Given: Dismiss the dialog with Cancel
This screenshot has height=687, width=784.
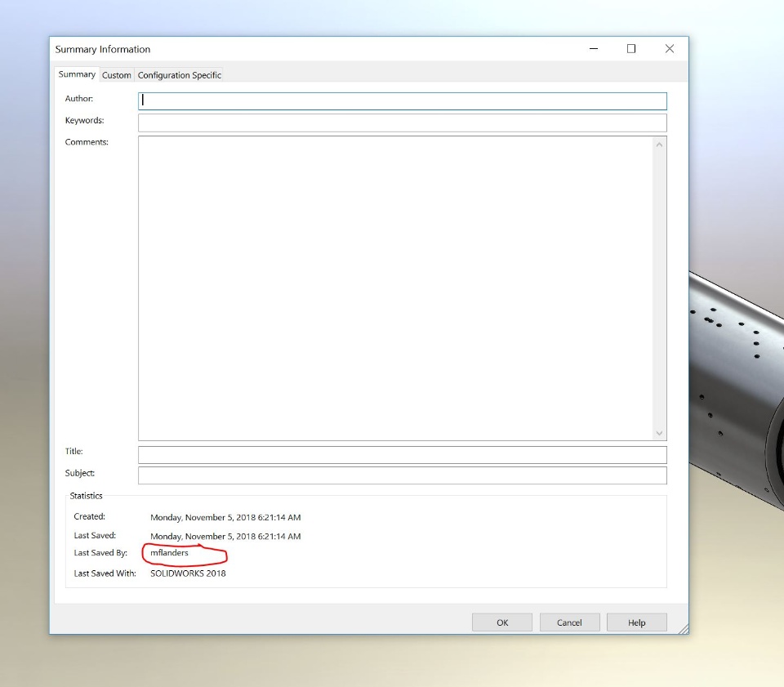Looking at the screenshot, I should coord(569,622).
